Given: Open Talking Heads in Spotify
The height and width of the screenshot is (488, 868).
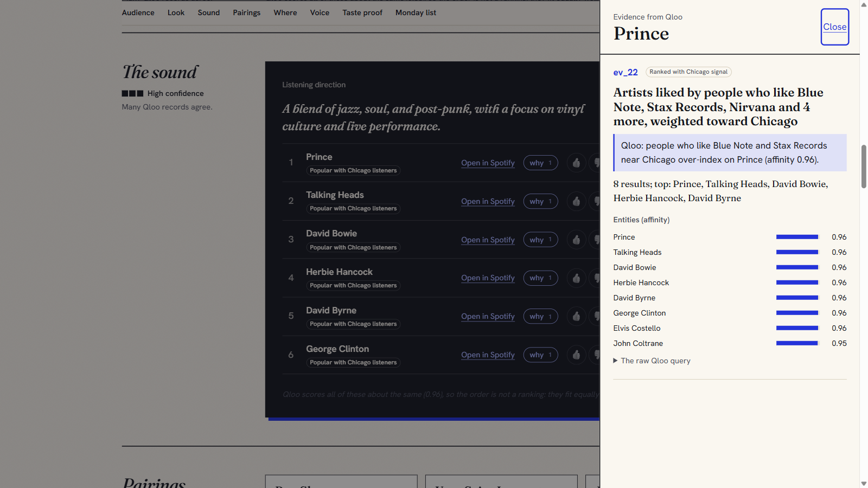Looking at the screenshot, I should 488,201.
